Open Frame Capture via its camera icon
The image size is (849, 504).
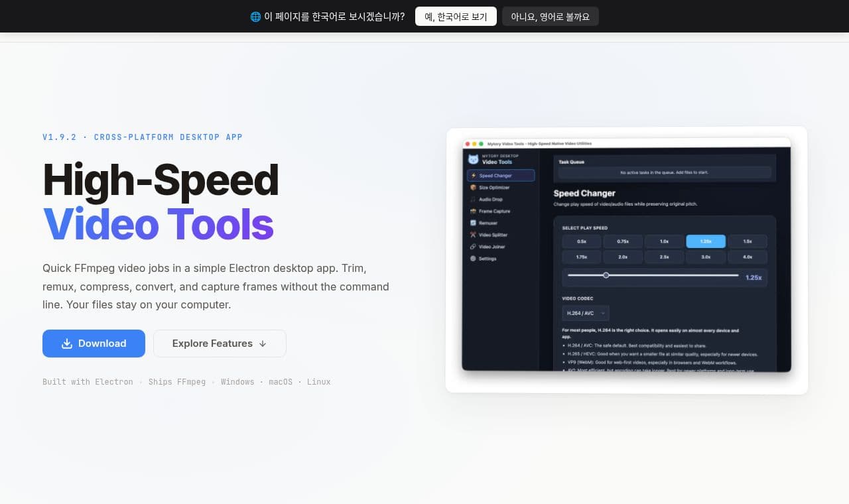[473, 212]
